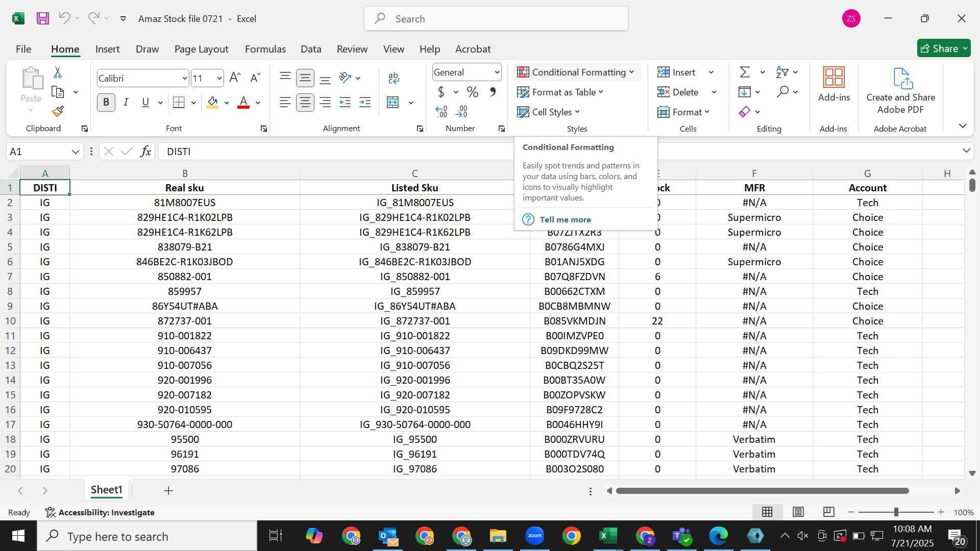The width and height of the screenshot is (980, 551).
Task: Open the Calibri font name dropdown
Action: (x=185, y=79)
